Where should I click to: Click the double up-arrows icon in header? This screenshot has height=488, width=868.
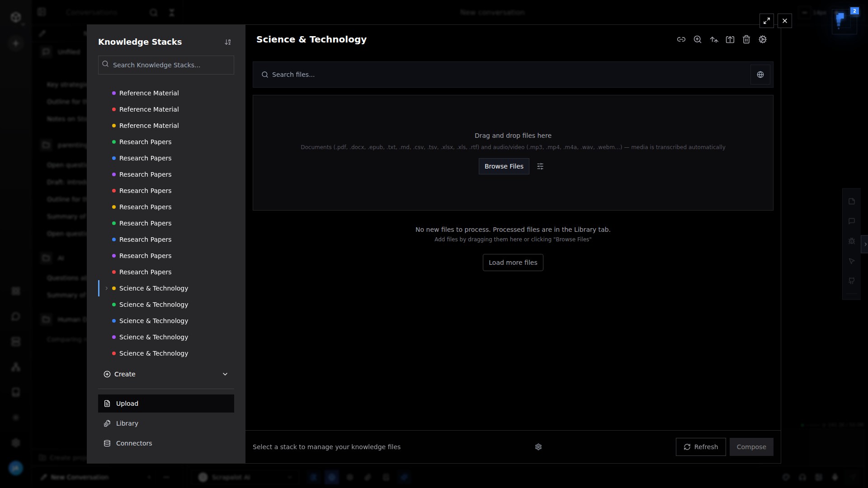[714, 40]
